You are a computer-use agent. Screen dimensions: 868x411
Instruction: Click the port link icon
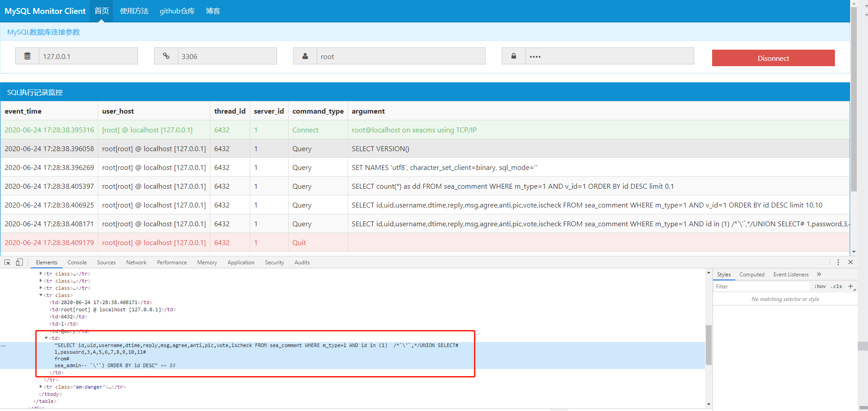click(x=166, y=56)
